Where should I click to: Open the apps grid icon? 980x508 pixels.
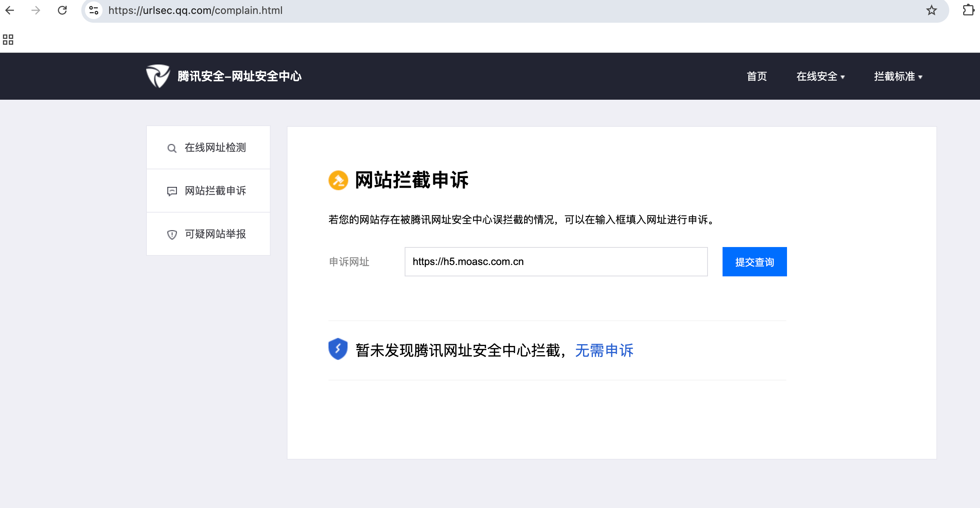tap(8, 40)
